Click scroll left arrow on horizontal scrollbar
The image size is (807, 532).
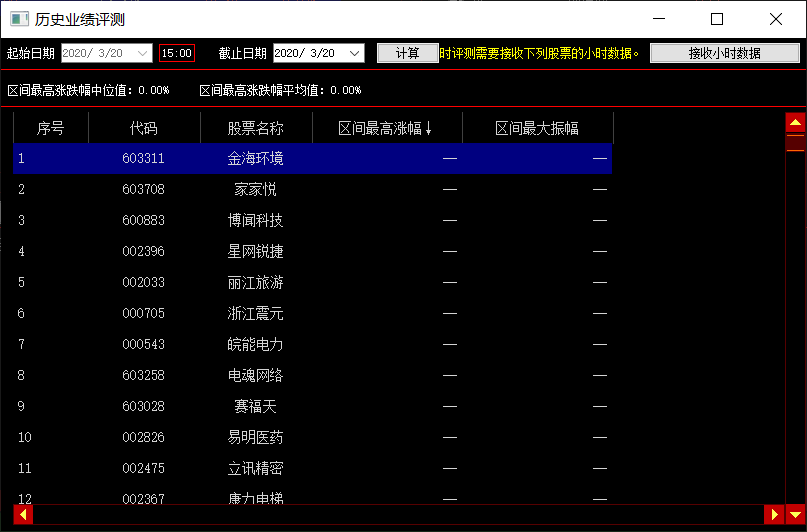[x=24, y=514]
